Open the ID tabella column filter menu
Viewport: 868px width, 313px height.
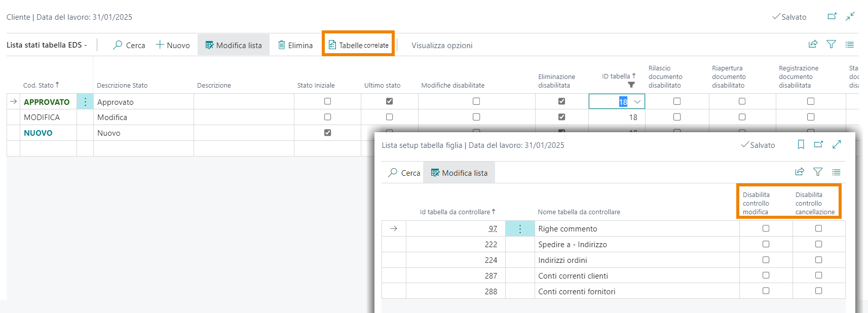(631, 85)
